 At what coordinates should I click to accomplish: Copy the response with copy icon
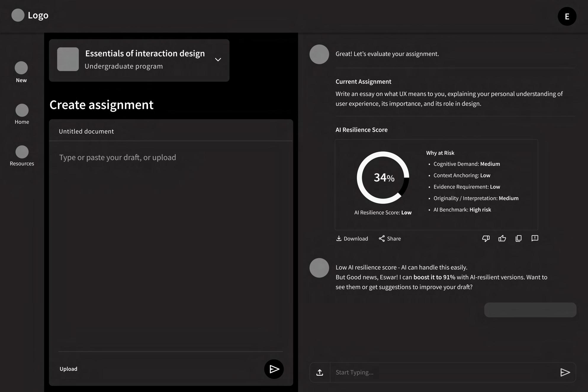point(518,238)
